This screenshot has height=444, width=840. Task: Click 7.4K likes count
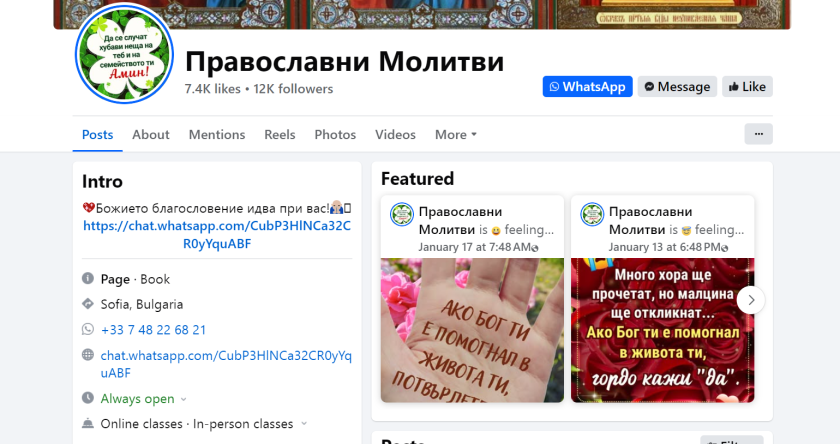coord(213,89)
